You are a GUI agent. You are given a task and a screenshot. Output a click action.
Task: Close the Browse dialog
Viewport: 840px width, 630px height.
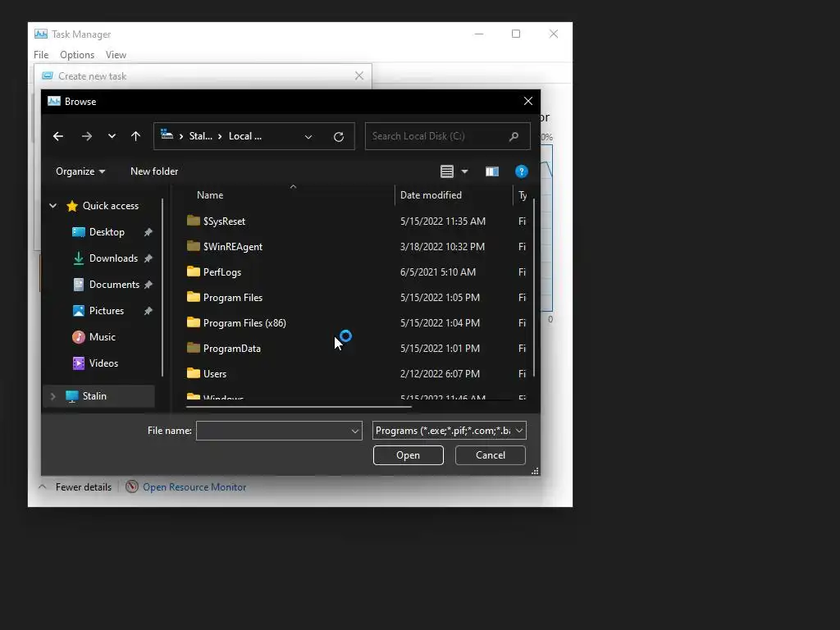tap(527, 101)
